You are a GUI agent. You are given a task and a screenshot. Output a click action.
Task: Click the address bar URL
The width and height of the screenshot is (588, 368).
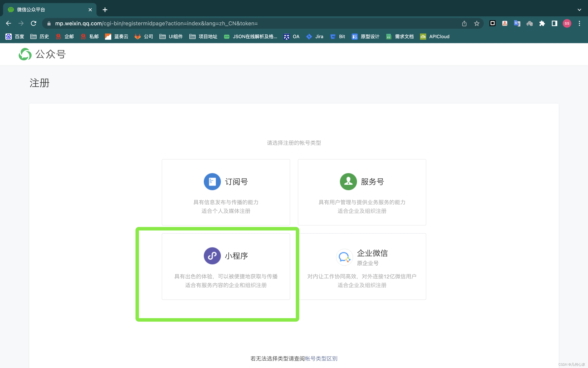tap(156, 23)
